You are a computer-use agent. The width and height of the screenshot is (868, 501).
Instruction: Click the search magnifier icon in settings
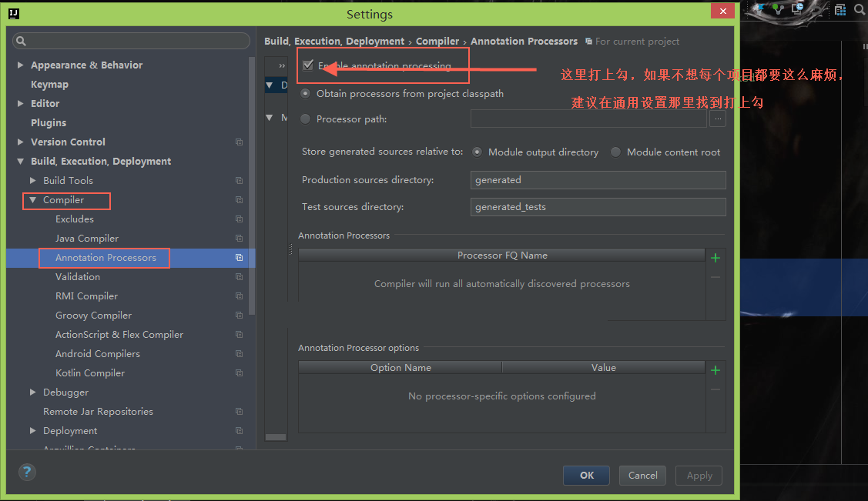(21, 42)
